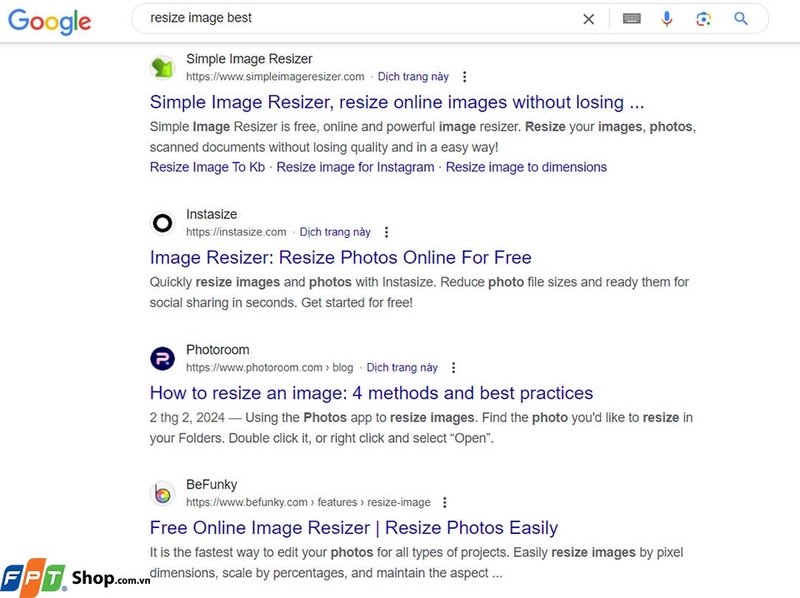The height and width of the screenshot is (598, 800).
Task: Click 'Resize image for Instagram' sitelink
Action: point(355,167)
